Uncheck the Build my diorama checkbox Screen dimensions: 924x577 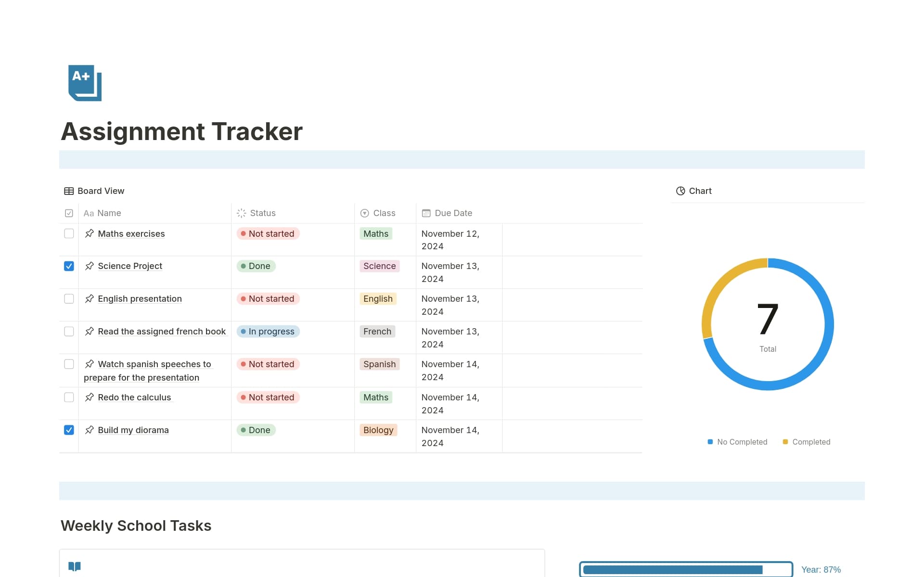(69, 430)
